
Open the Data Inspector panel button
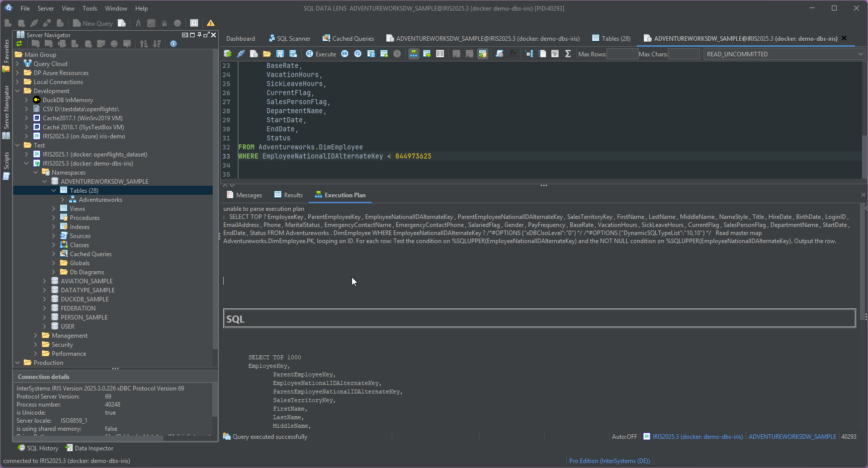pyautogui.click(x=89, y=448)
